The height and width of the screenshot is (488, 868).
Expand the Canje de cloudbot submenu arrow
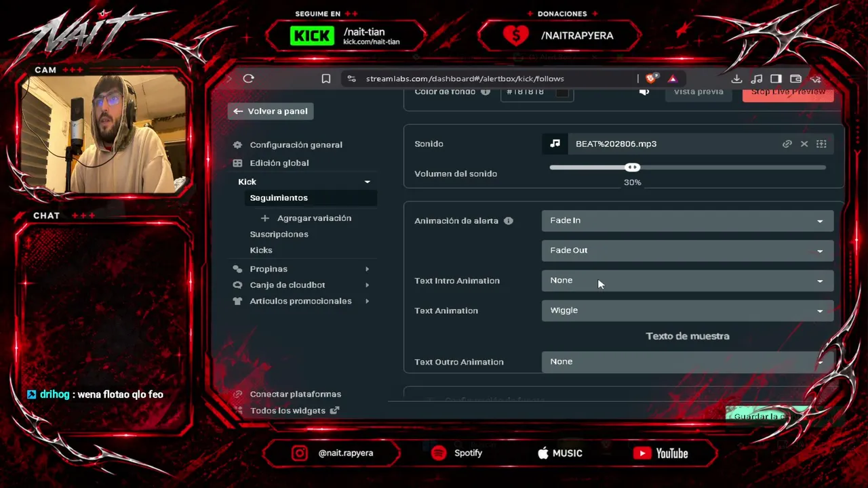368,285
